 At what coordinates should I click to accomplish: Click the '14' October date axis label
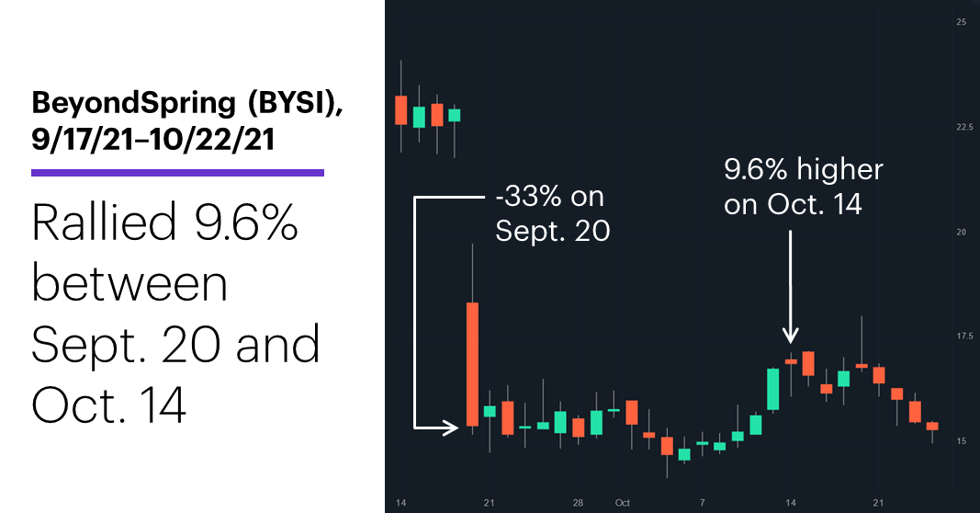pyautogui.click(x=791, y=503)
